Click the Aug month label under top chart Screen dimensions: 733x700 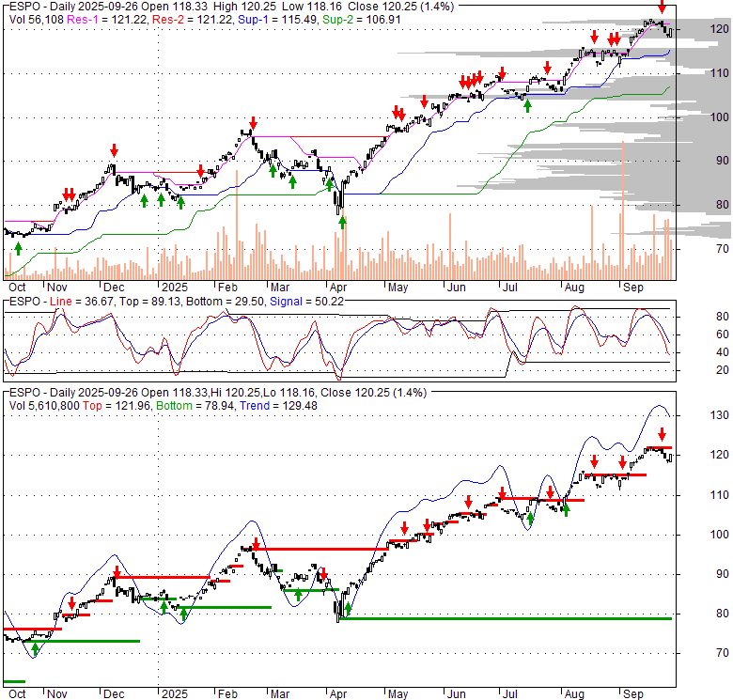pos(574,288)
